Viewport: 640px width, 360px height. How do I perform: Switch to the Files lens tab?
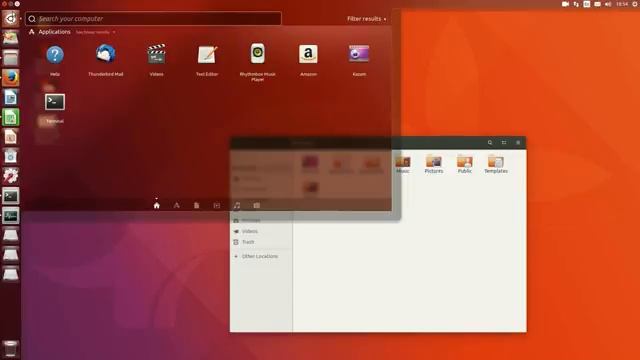(196, 205)
